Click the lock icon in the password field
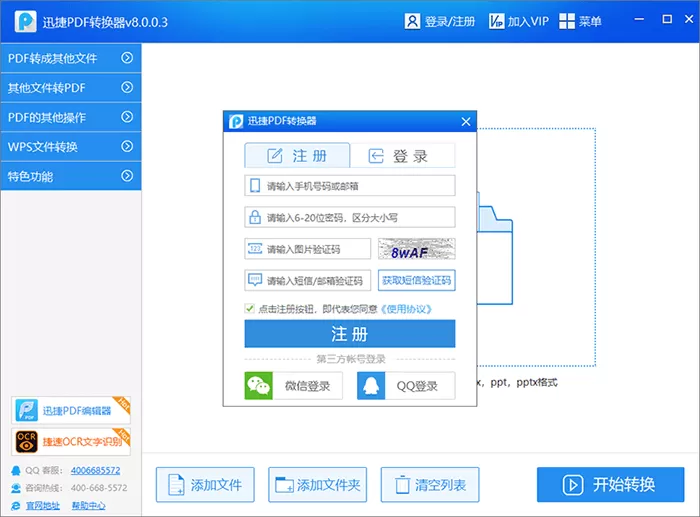 pos(255,217)
